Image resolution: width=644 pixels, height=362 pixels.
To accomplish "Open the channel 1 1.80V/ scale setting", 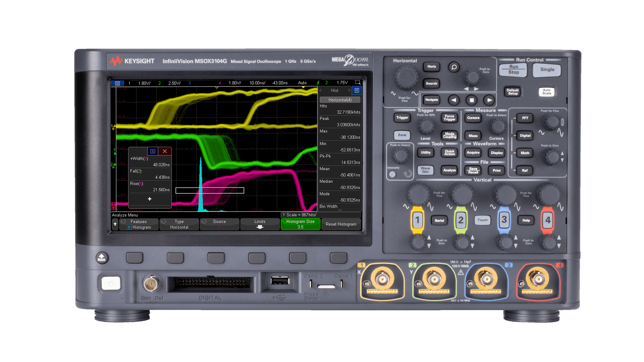I will (x=144, y=83).
